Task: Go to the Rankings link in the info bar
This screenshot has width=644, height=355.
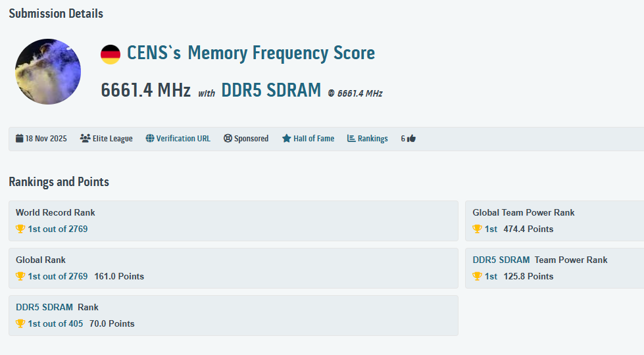Action: (372, 139)
